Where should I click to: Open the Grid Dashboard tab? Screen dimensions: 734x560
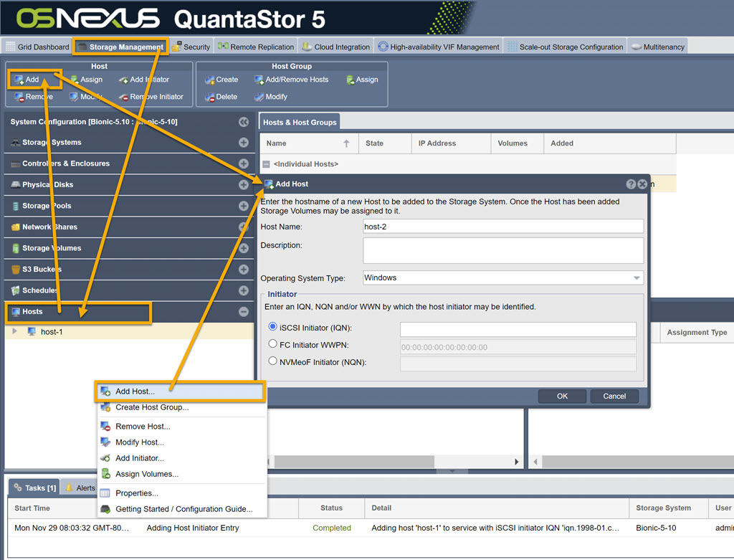37,47
